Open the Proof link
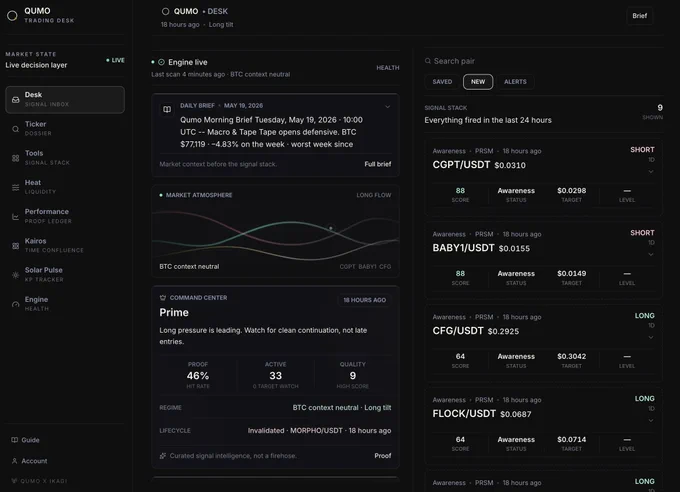The width and height of the screenshot is (680, 492). pyautogui.click(x=382, y=456)
